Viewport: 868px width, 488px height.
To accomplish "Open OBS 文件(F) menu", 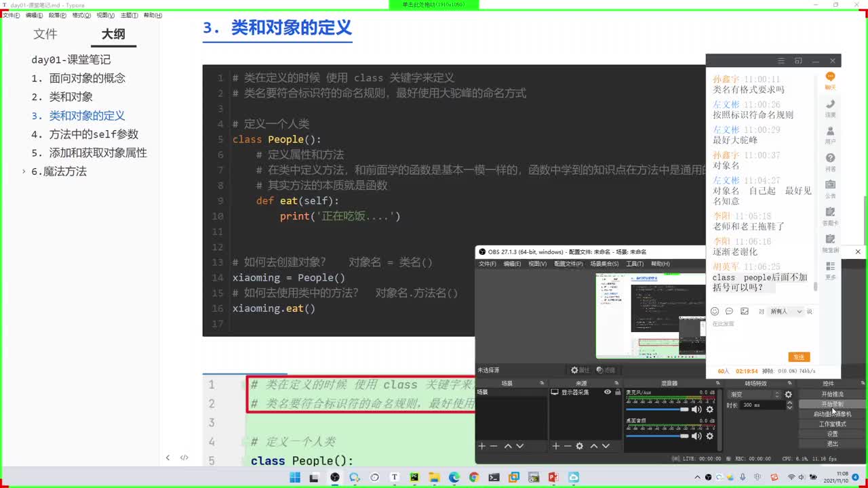I will [x=488, y=264].
